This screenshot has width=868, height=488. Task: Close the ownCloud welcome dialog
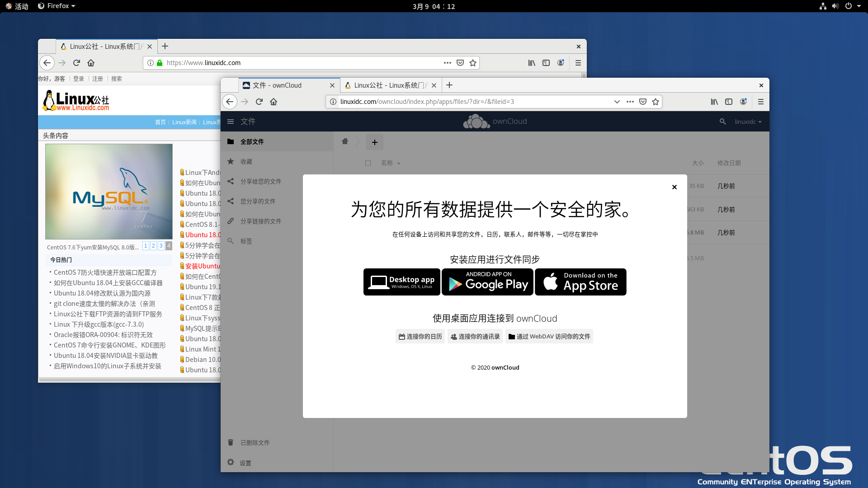(675, 187)
